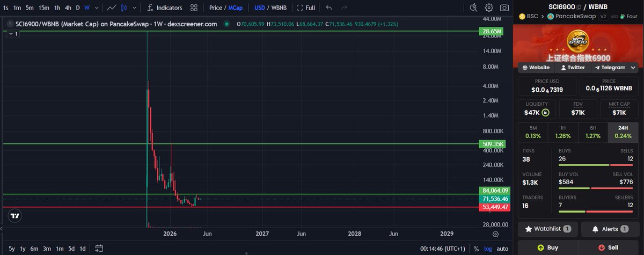
Task: Toggle log scale mode
Action: [x=487, y=249]
